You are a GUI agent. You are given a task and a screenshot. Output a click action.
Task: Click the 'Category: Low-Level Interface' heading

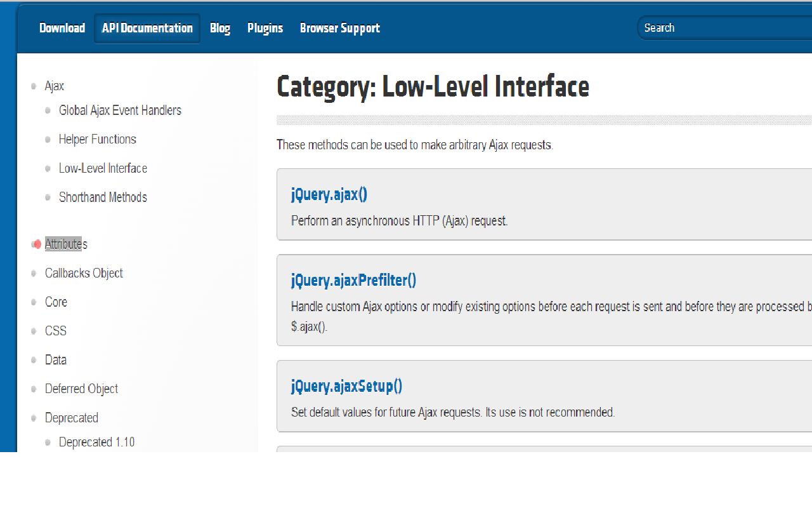(433, 87)
